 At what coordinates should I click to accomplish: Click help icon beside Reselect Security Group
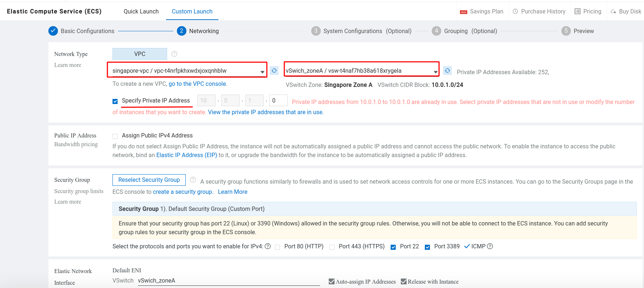click(193, 180)
